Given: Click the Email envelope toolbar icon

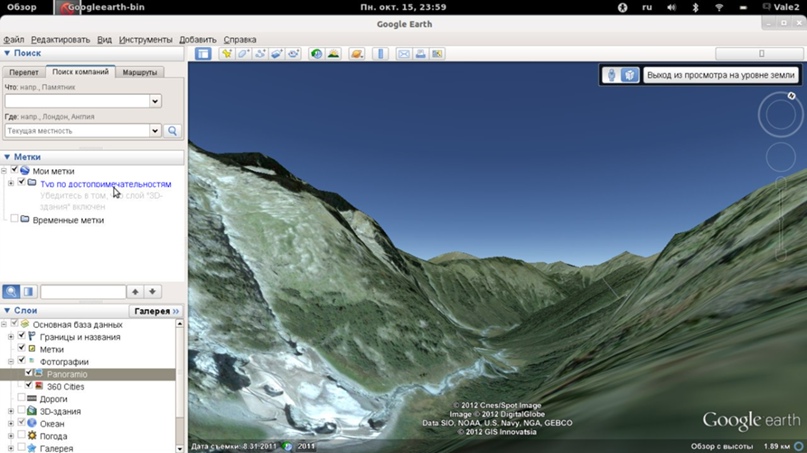Looking at the screenshot, I should pyautogui.click(x=404, y=54).
